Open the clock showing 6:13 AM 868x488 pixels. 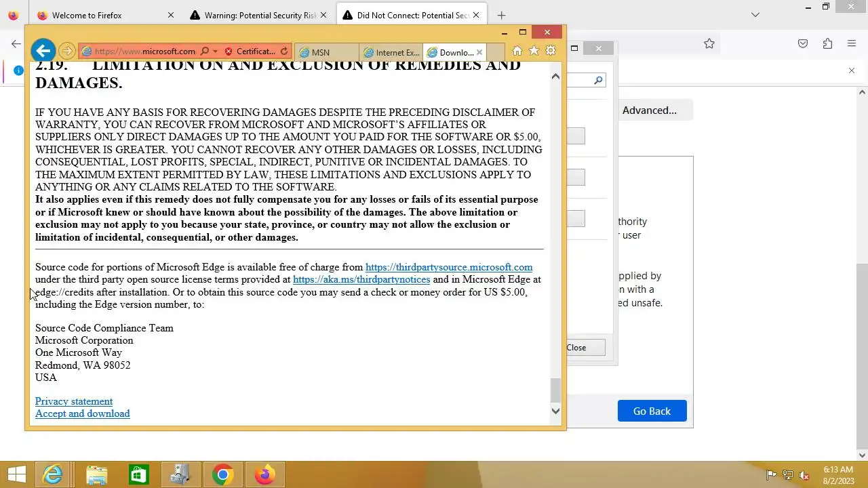point(838,475)
